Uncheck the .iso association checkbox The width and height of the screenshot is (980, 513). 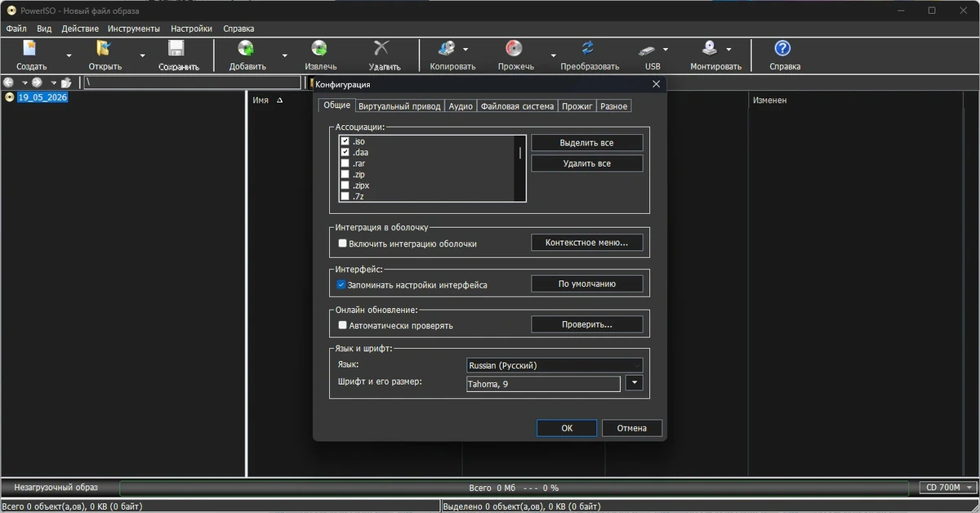[345, 141]
